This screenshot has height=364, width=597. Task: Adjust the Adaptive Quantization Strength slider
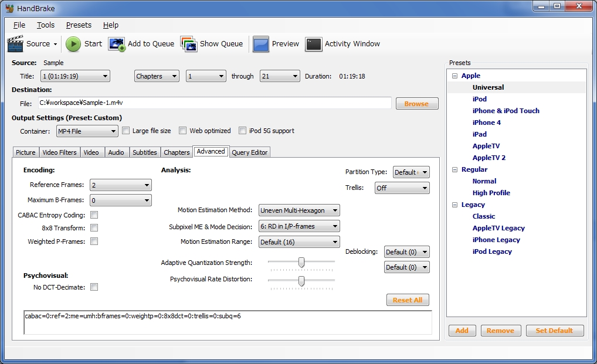coord(301,263)
